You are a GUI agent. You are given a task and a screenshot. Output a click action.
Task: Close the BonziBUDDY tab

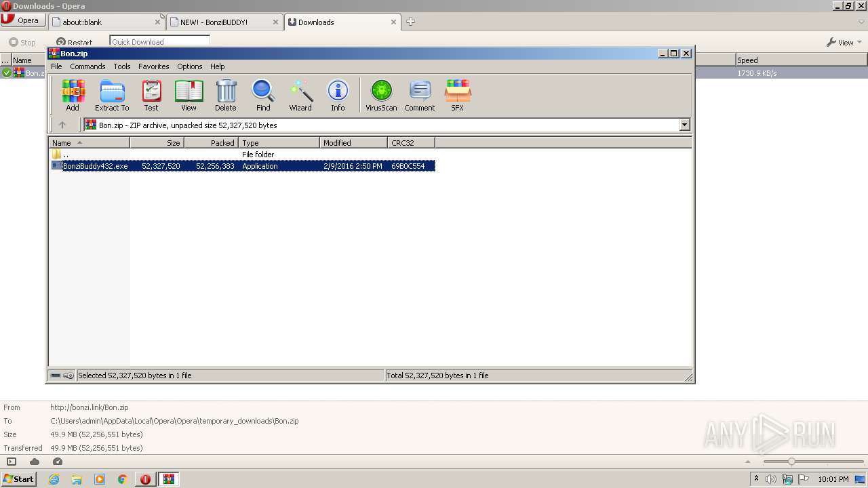(275, 22)
